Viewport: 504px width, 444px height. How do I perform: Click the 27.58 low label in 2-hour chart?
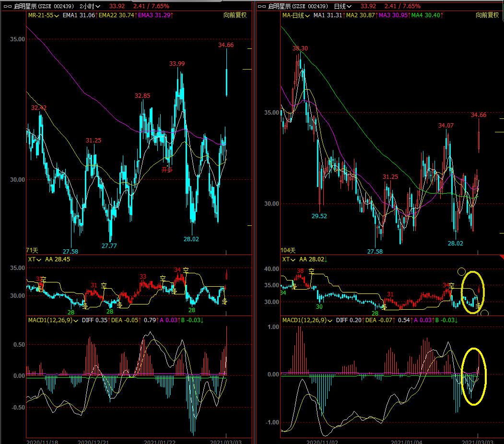pos(70,252)
